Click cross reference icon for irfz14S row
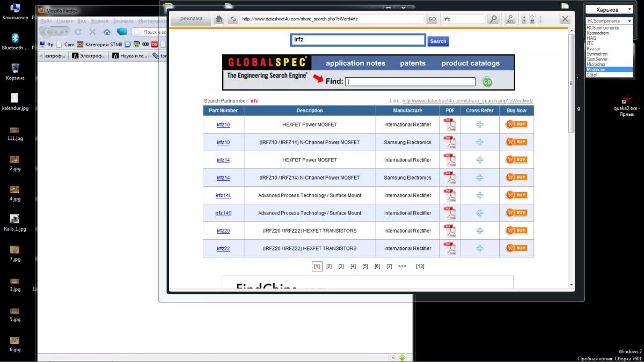This screenshot has width=644, height=362. 480,213
